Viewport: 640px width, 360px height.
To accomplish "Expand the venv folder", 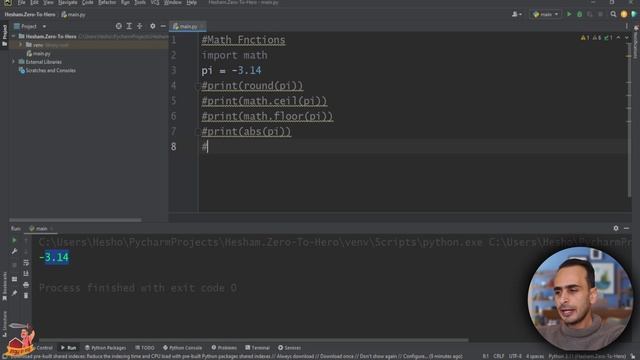I will click(x=21, y=45).
